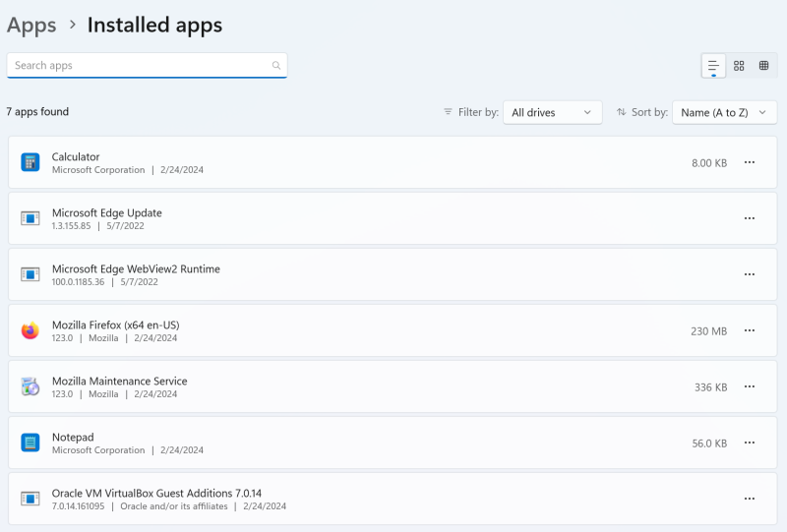The width and height of the screenshot is (787, 532).
Task: Go back to Apps in breadcrumb
Action: click(x=31, y=26)
